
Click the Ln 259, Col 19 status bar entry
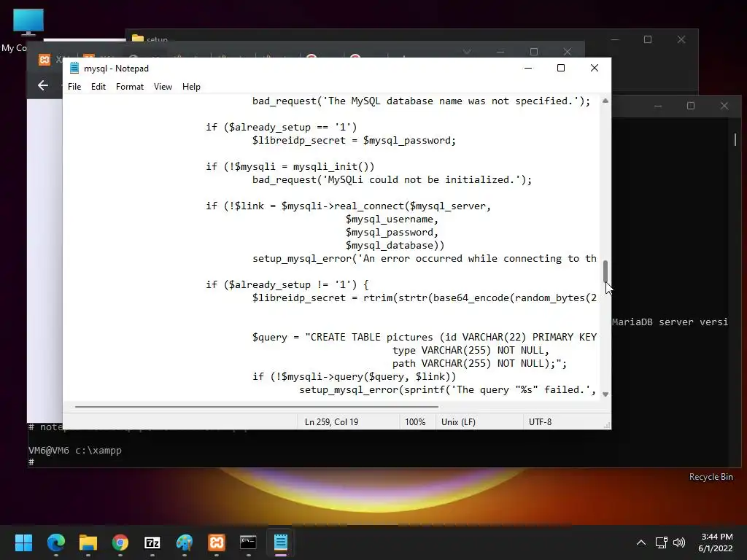click(332, 422)
